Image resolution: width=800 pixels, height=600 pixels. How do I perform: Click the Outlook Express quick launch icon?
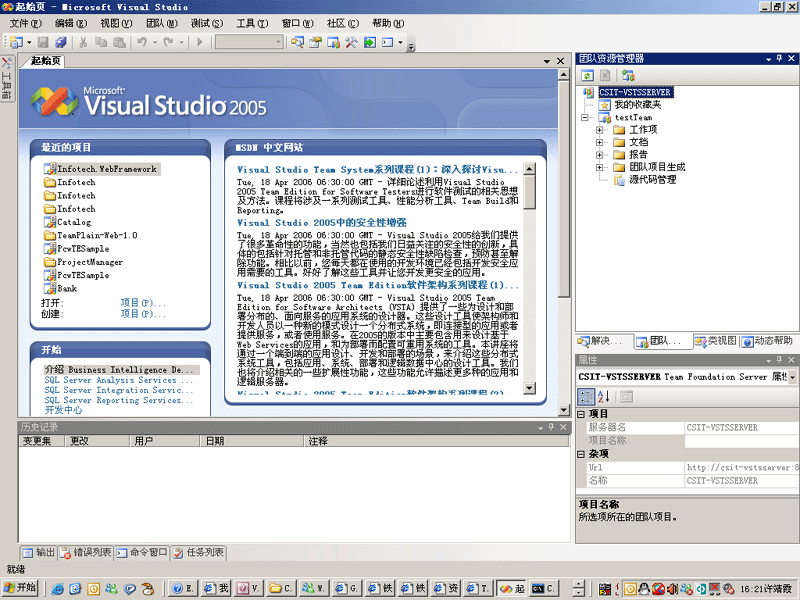point(76,589)
